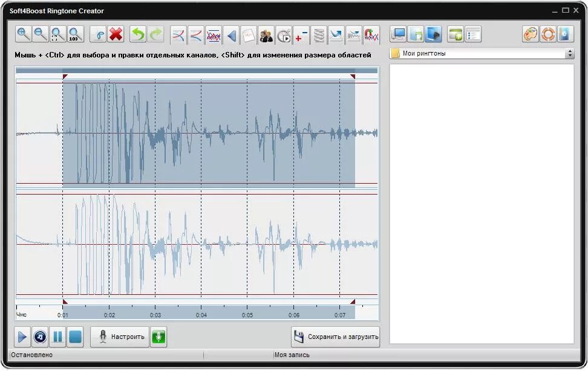Click the red plus blue minus icon
The width and height of the screenshot is (588, 371).
(x=301, y=35)
